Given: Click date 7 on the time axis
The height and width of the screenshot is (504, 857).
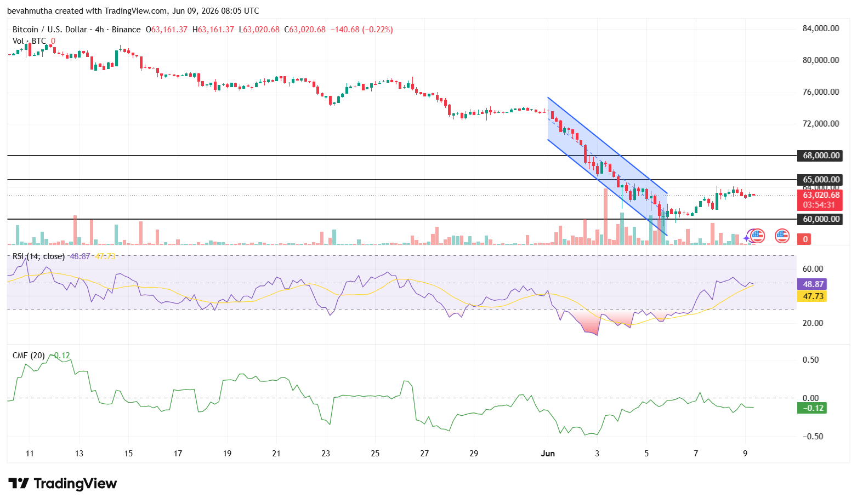Looking at the screenshot, I should click(696, 454).
